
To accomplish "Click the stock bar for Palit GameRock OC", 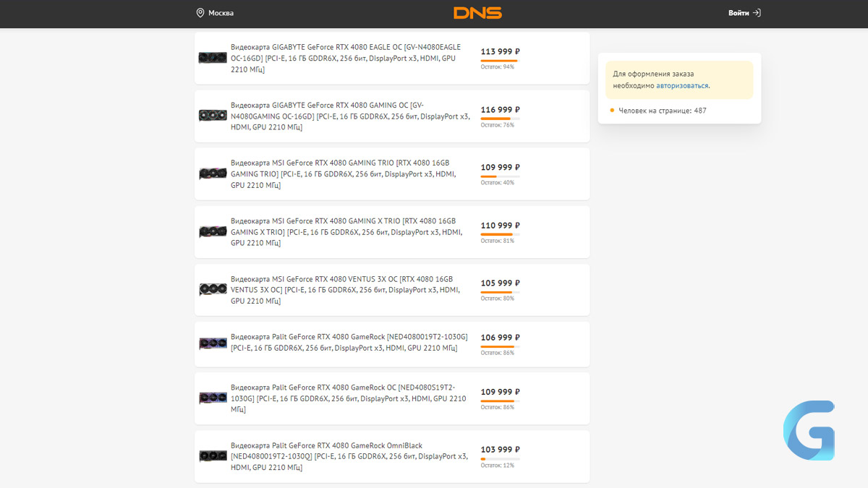I will click(x=501, y=401).
